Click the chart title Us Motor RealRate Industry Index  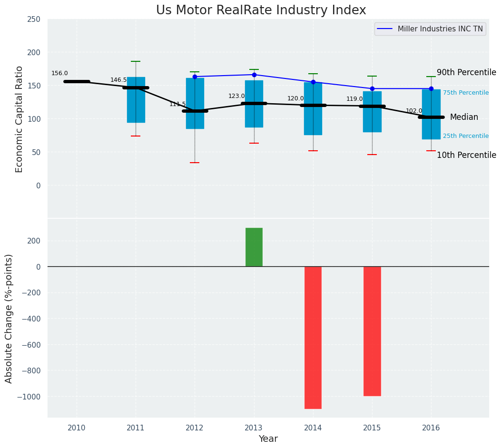click(x=261, y=10)
